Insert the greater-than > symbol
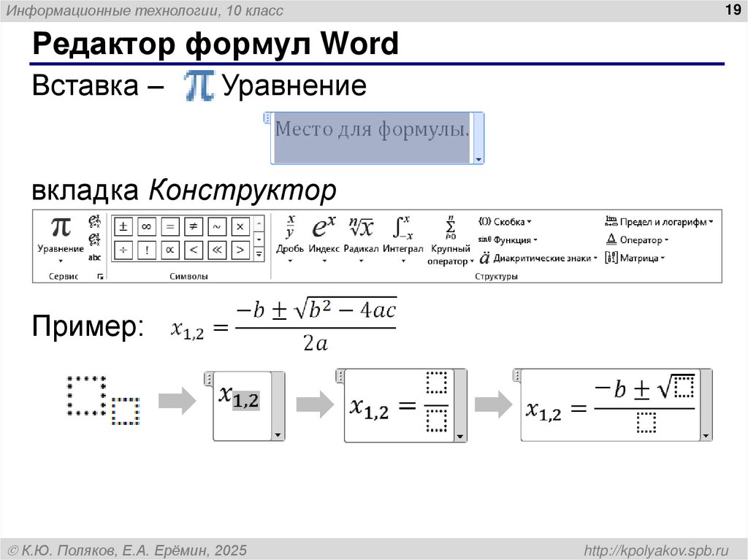Image resolution: width=748 pixels, height=560 pixels. [x=240, y=250]
